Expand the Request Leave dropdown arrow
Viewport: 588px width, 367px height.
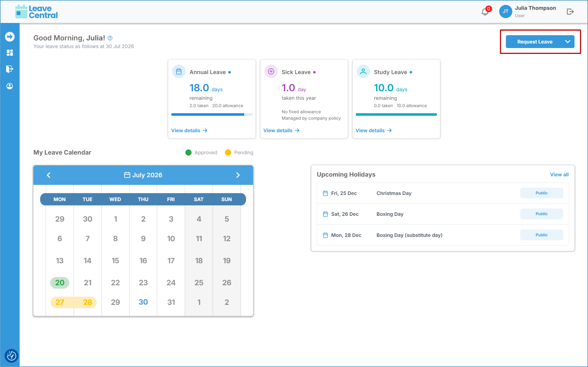coord(567,42)
